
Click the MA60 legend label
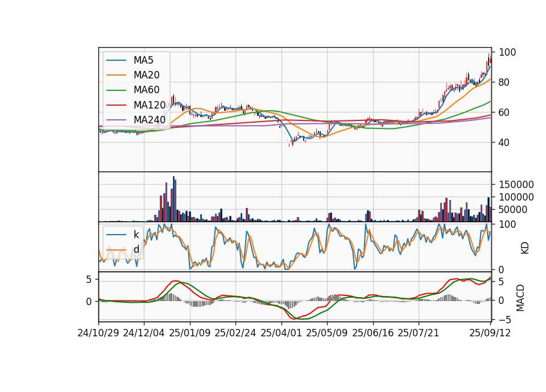(147, 90)
